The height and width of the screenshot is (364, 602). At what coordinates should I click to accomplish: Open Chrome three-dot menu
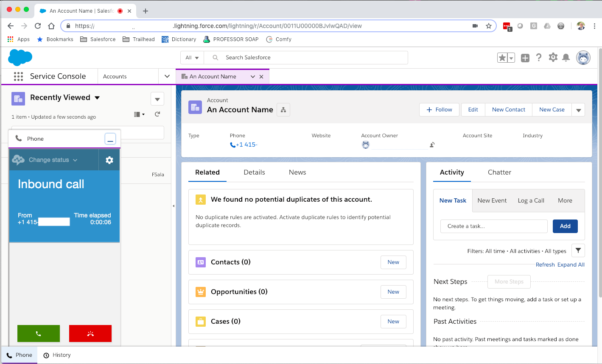tap(595, 26)
